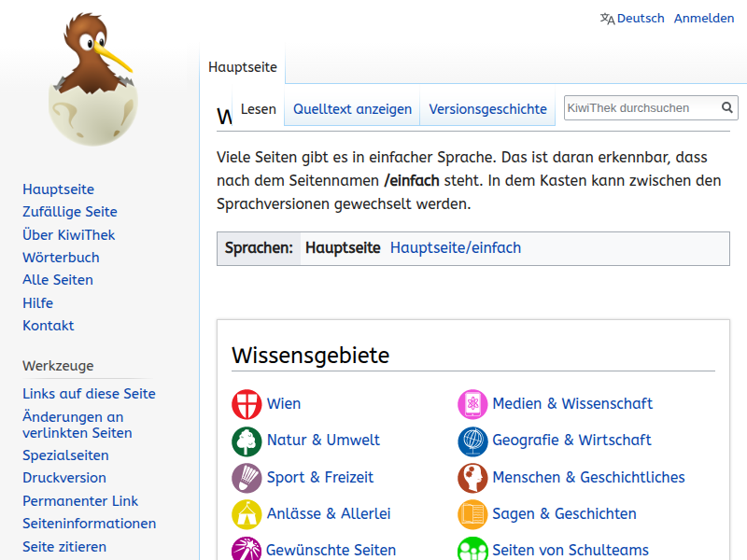Open Wörterbuch from the sidebar

61,258
